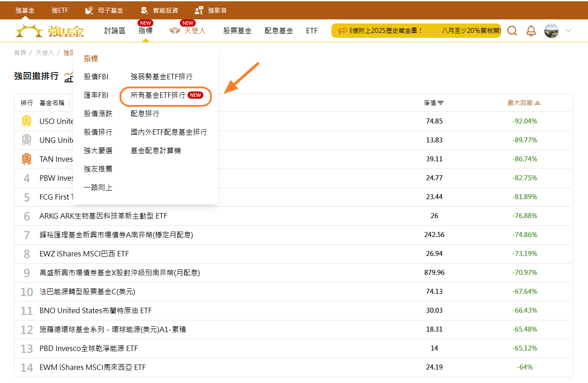The height and width of the screenshot is (383, 588).
Task: Click drawdown value -64%
Action: [524, 367]
